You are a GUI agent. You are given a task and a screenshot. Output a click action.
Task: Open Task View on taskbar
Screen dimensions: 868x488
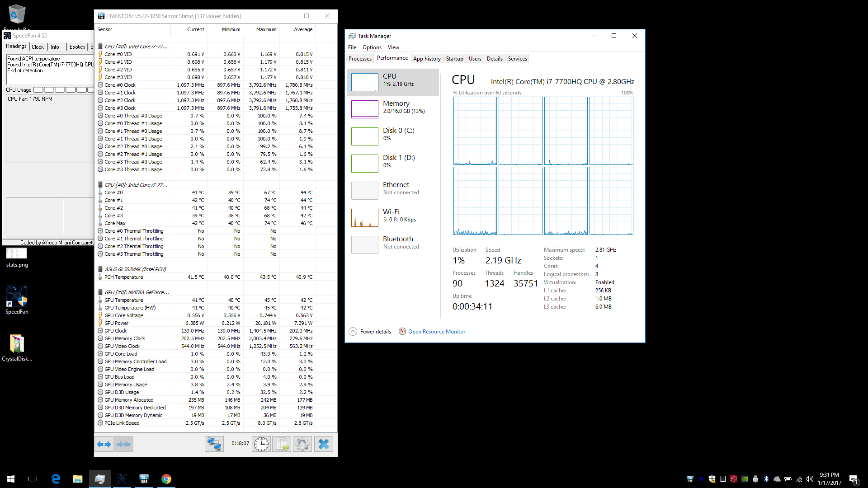coord(33,479)
